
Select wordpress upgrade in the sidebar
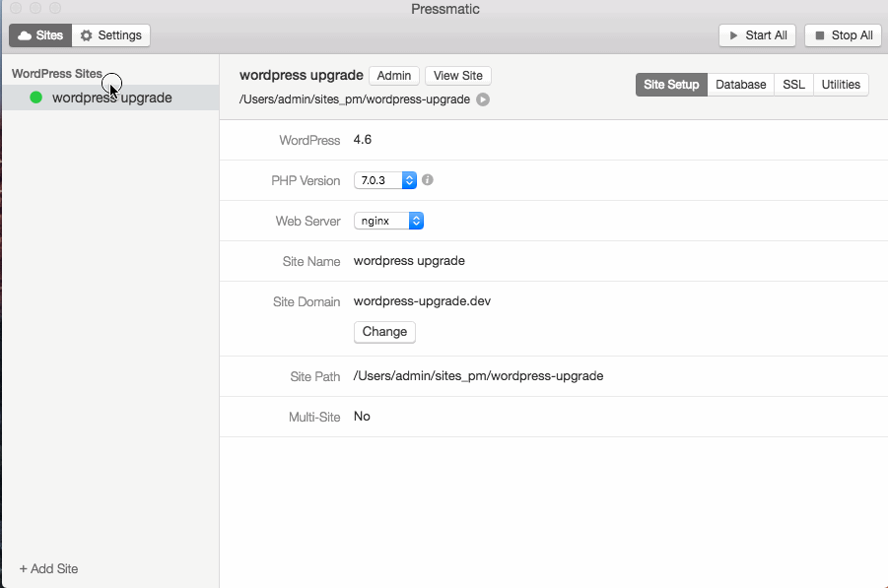click(111, 98)
